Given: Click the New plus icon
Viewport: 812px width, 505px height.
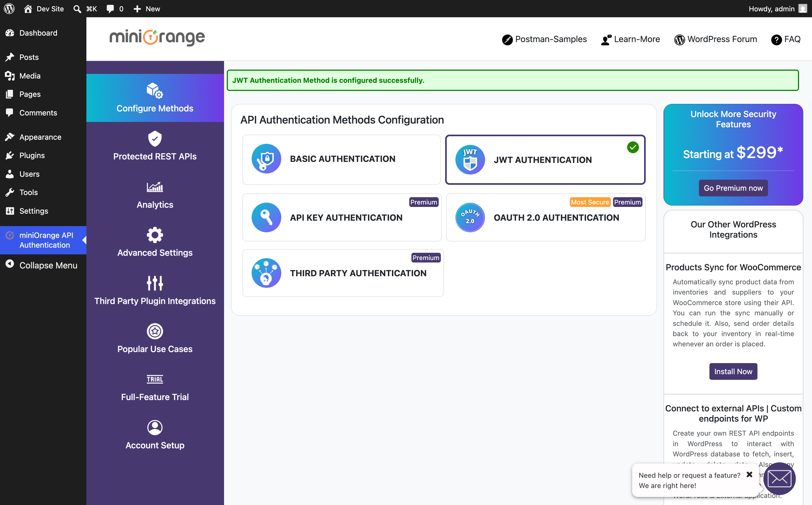Looking at the screenshot, I should tap(137, 9).
